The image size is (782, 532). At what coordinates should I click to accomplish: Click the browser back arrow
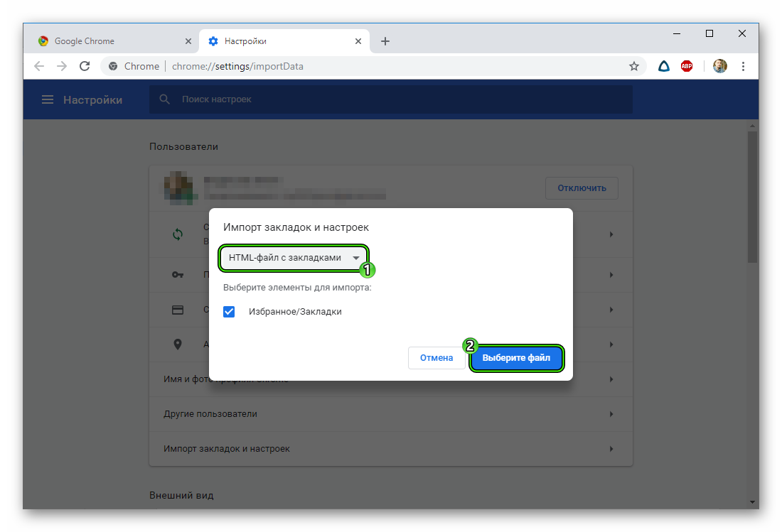click(x=39, y=66)
